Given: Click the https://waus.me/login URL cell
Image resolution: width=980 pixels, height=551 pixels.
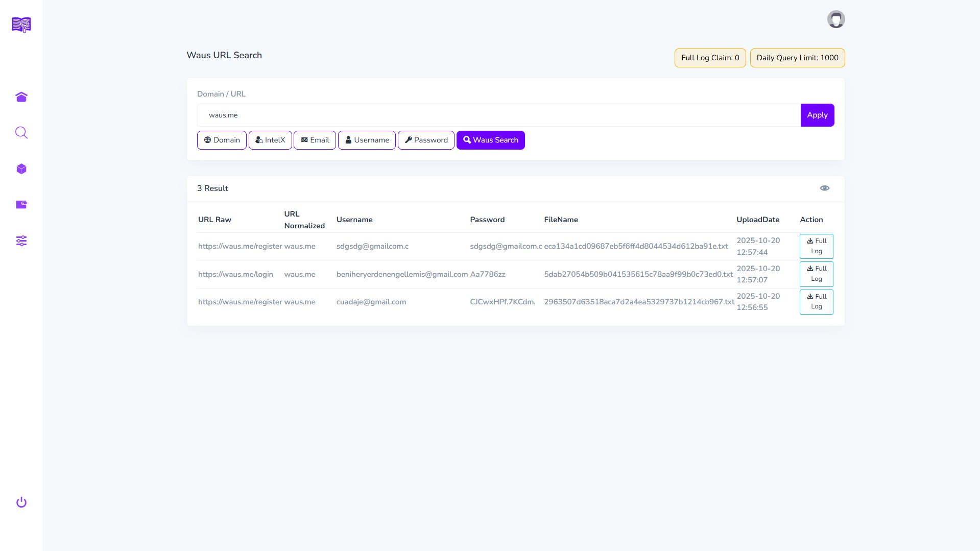Looking at the screenshot, I should (235, 274).
